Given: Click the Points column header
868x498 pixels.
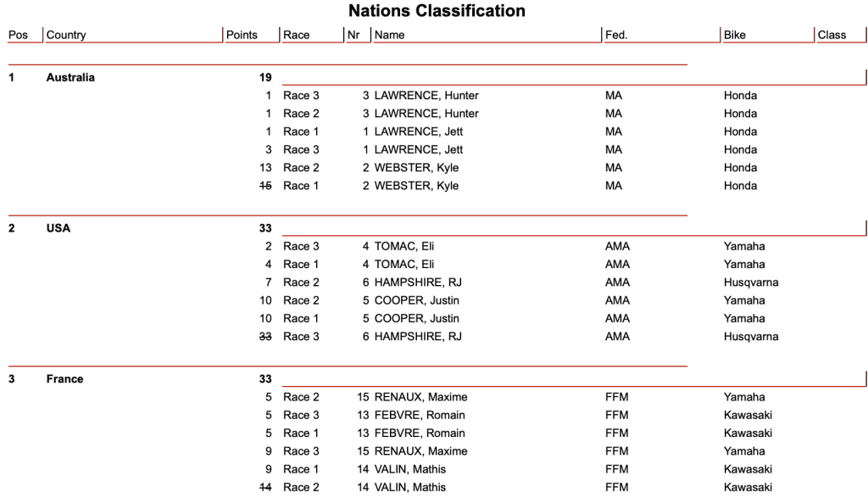Looking at the screenshot, I should [242, 35].
